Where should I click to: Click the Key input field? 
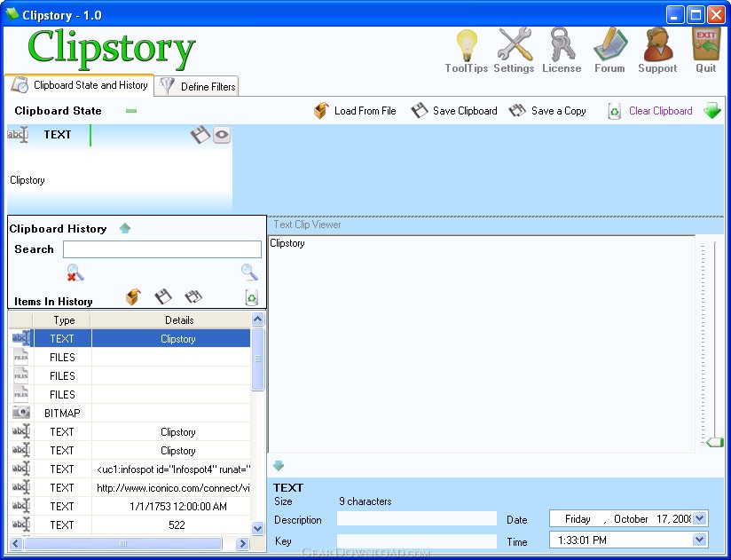click(417, 540)
